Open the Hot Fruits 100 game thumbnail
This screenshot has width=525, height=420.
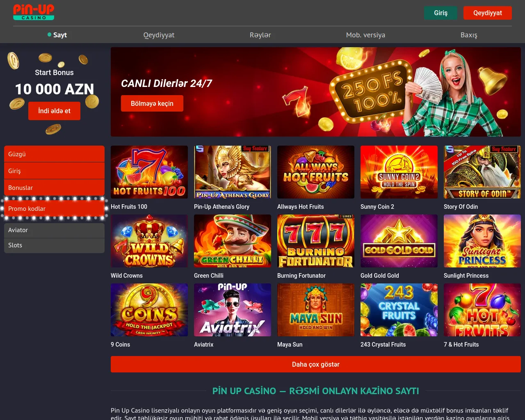(x=149, y=172)
